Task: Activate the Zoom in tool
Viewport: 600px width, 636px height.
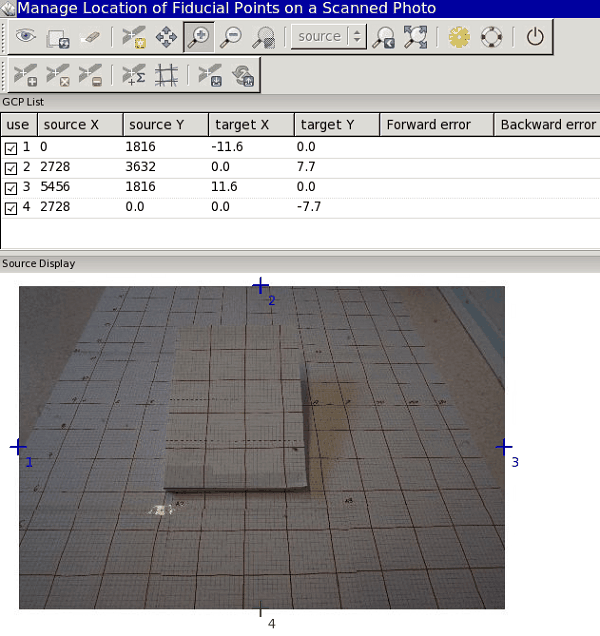Action: (x=198, y=37)
